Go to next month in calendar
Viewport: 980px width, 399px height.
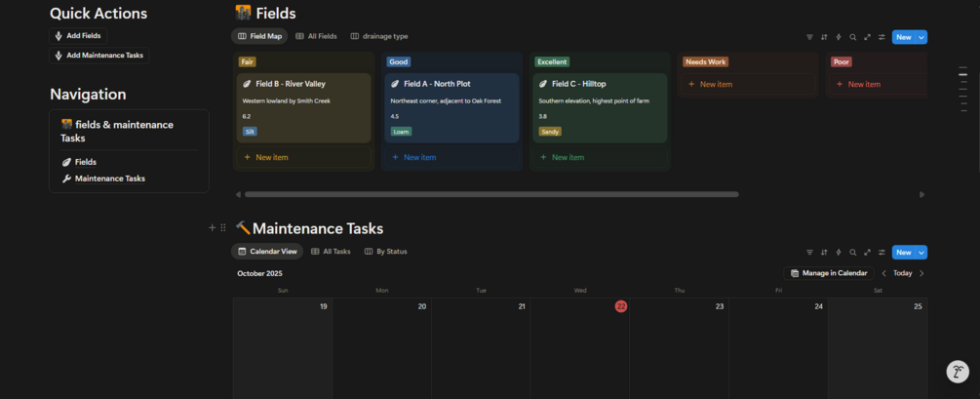[x=921, y=273]
